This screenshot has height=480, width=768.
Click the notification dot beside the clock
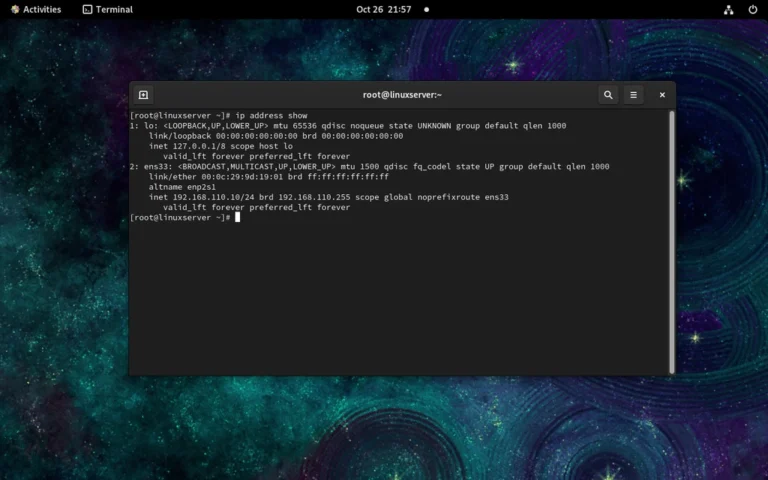(426, 9)
